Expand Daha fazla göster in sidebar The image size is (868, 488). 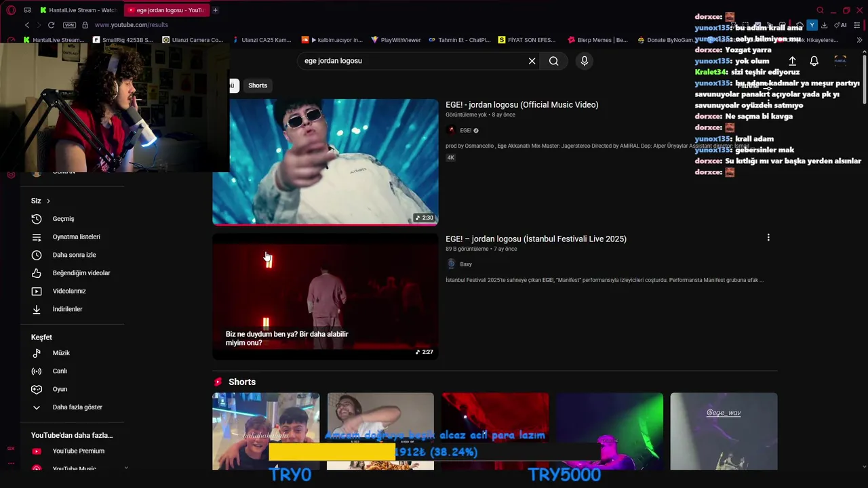[73, 407]
